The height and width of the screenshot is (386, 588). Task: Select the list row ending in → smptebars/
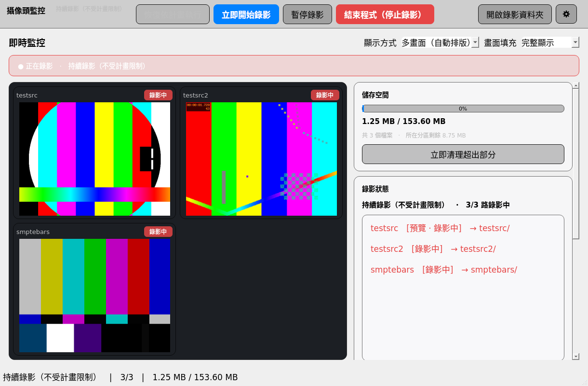tap(463, 270)
